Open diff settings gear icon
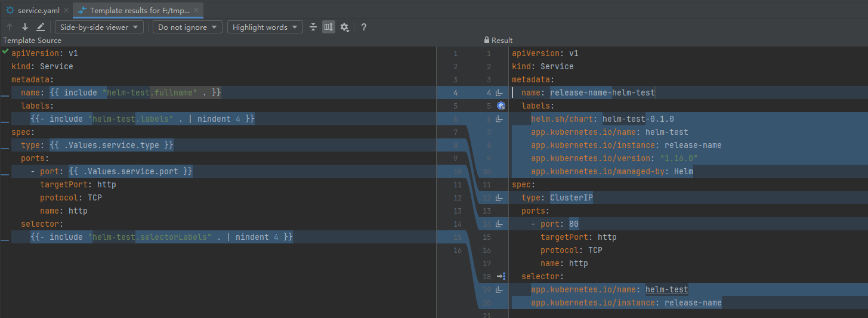 [344, 27]
